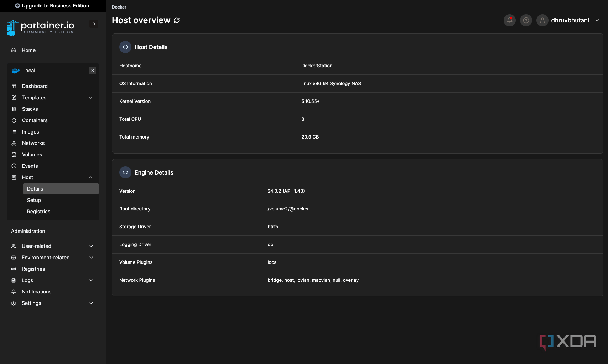Click the Stacks layers icon
This screenshot has height=364, width=608.
14,109
